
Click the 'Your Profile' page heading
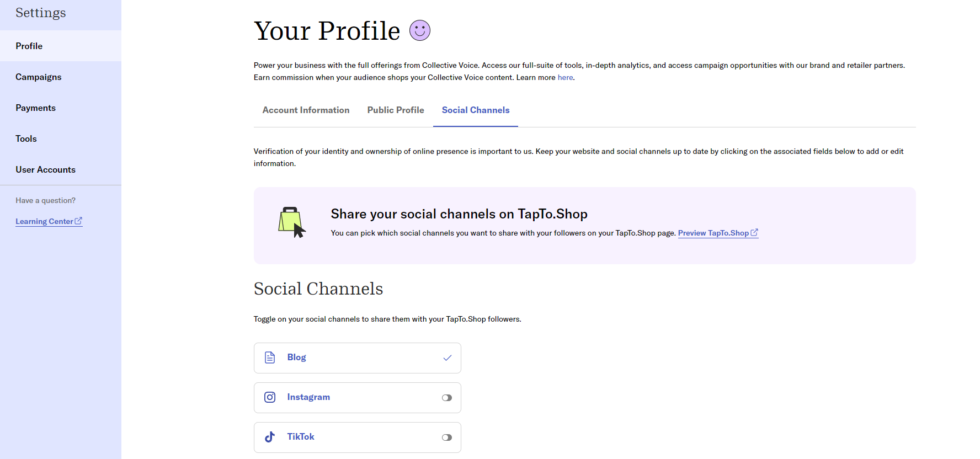[327, 30]
